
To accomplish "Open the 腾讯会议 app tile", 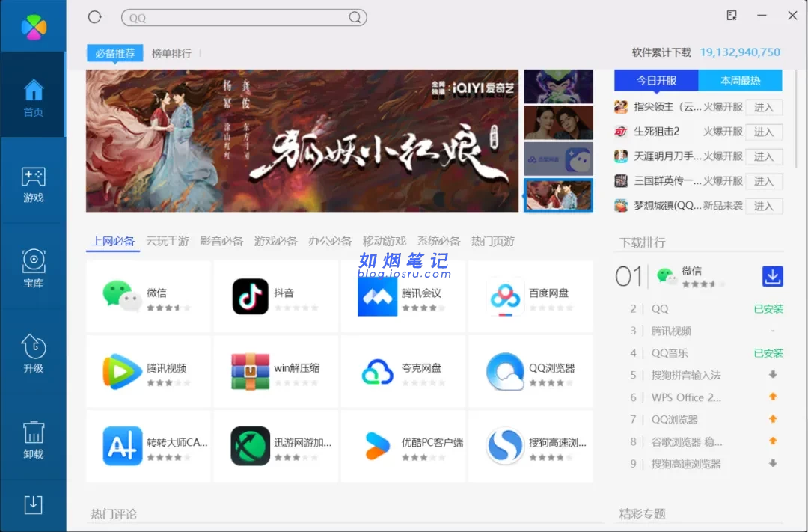I will pos(403,296).
